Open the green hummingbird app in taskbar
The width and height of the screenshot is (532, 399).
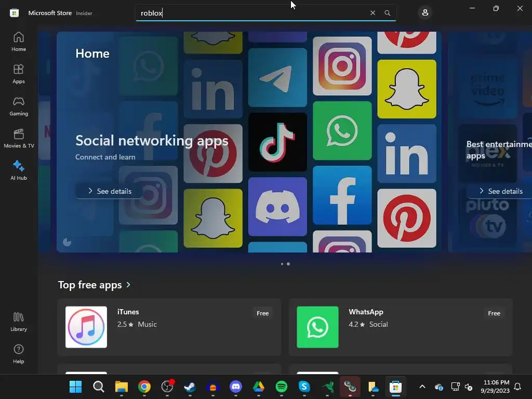327,387
